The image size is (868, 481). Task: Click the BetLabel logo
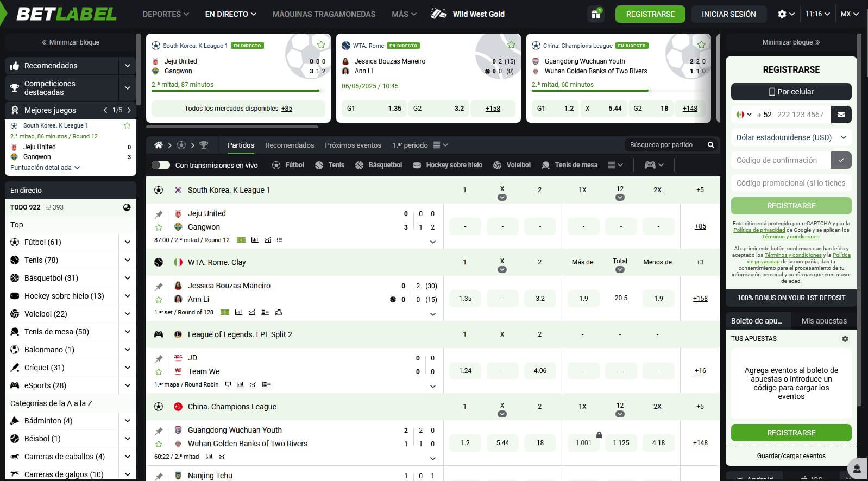pyautogui.click(x=67, y=14)
